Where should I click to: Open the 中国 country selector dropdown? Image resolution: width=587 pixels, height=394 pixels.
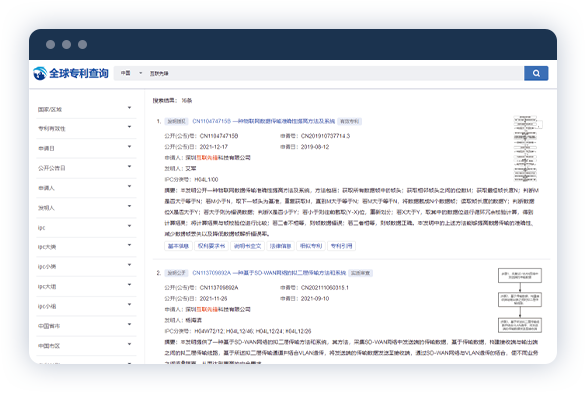tap(131, 73)
